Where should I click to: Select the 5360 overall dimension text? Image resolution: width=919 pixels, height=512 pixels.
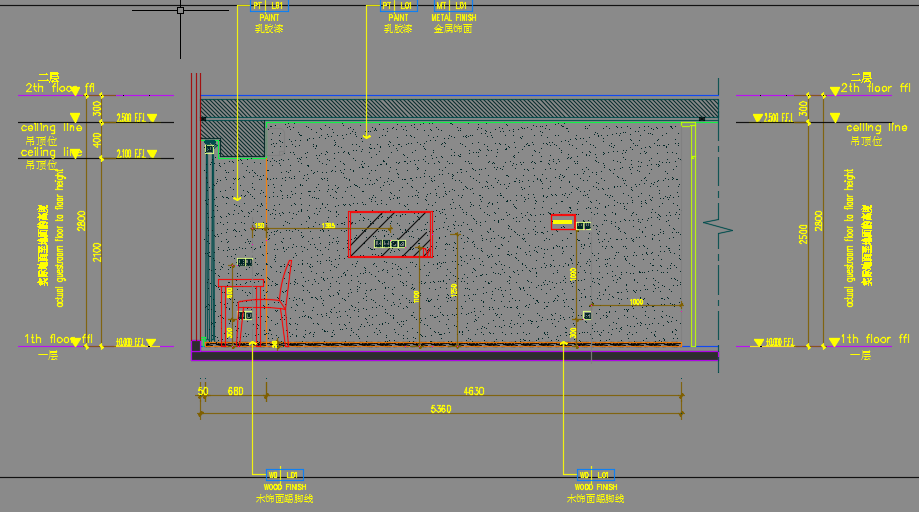(441, 409)
